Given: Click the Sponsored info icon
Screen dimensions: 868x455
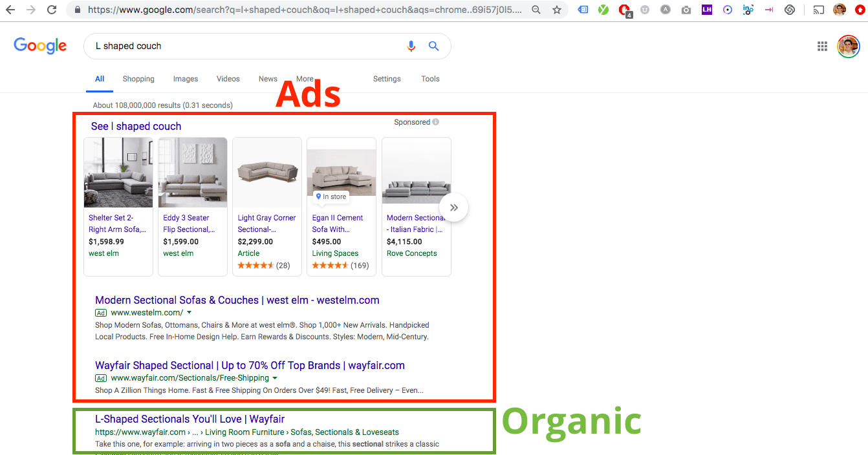Looking at the screenshot, I should click(436, 122).
